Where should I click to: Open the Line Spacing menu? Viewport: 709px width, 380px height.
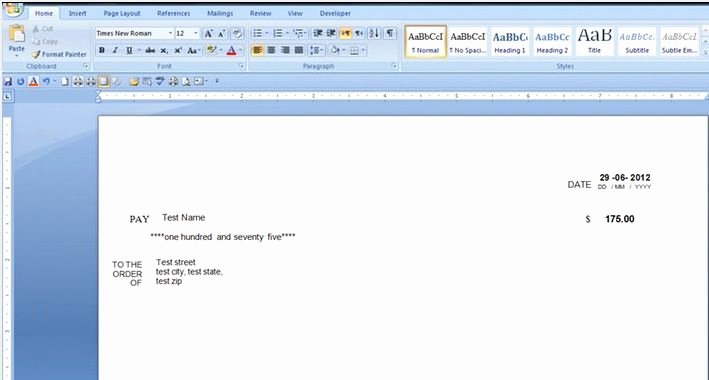pyautogui.click(x=317, y=50)
